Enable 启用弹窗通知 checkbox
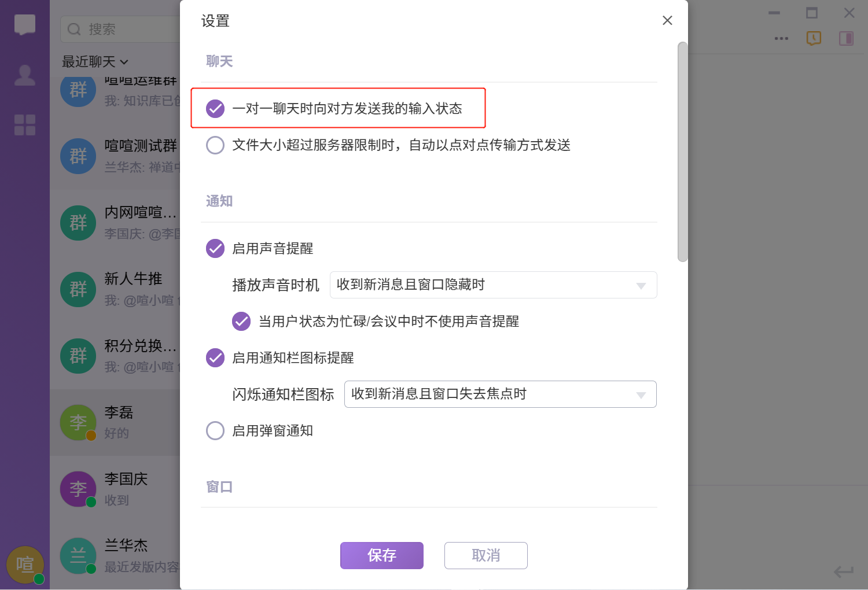Viewport: 868px width, 590px height. click(215, 430)
